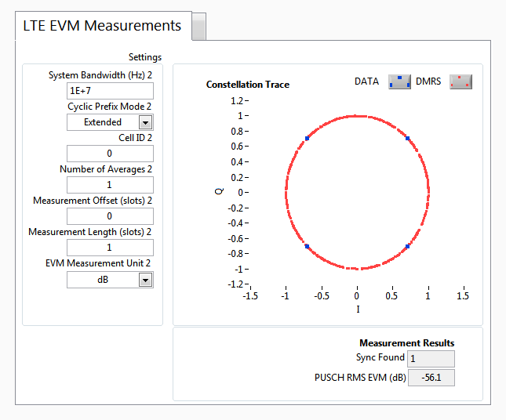Click the bottom-left blue constellation data point
Screen dimensions: 506x420
[x=307, y=246]
